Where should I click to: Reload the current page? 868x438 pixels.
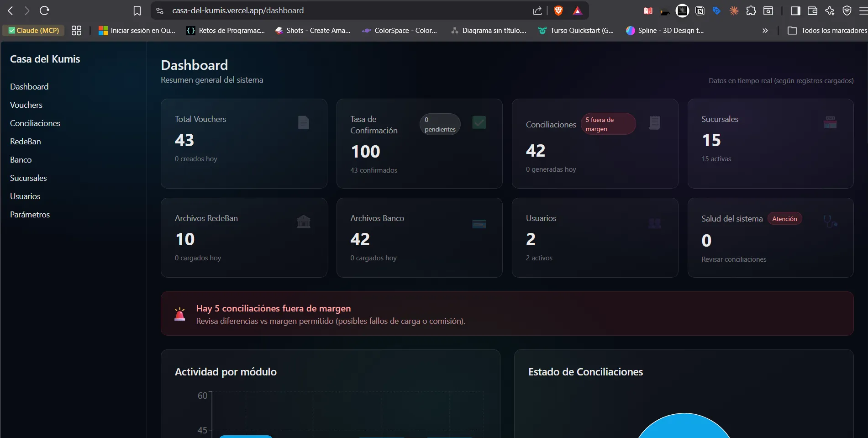pyautogui.click(x=44, y=11)
